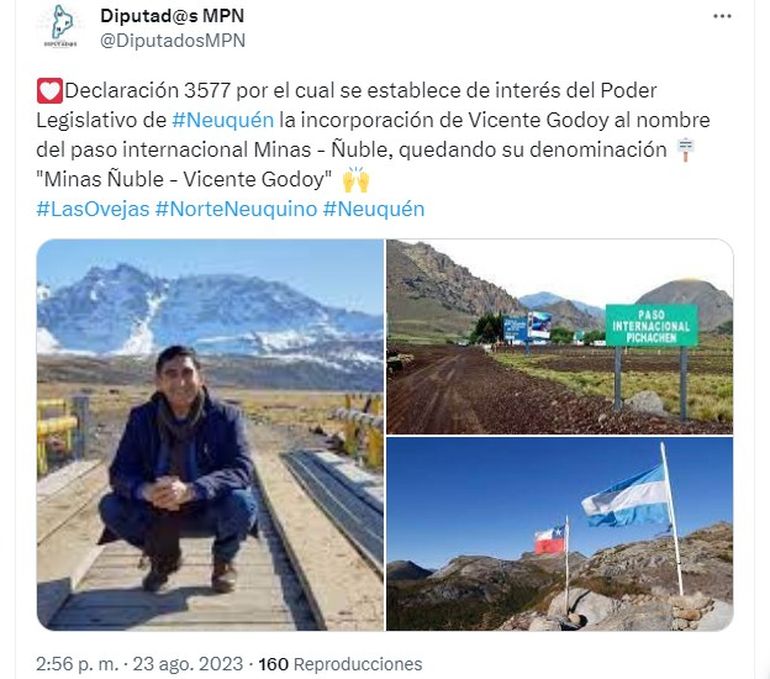Screen dimensions: 770x679
Task: Click the 23 ago. 2023 date
Action: click(188, 664)
